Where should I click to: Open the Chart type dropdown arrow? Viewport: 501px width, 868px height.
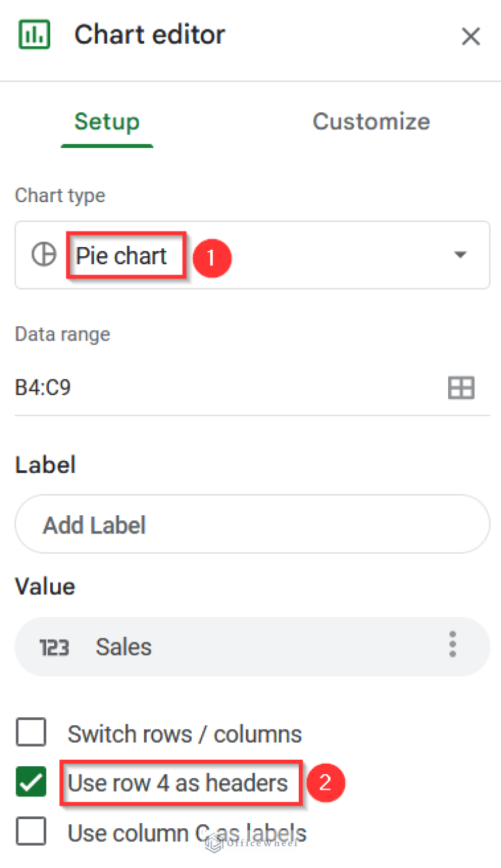tap(461, 254)
